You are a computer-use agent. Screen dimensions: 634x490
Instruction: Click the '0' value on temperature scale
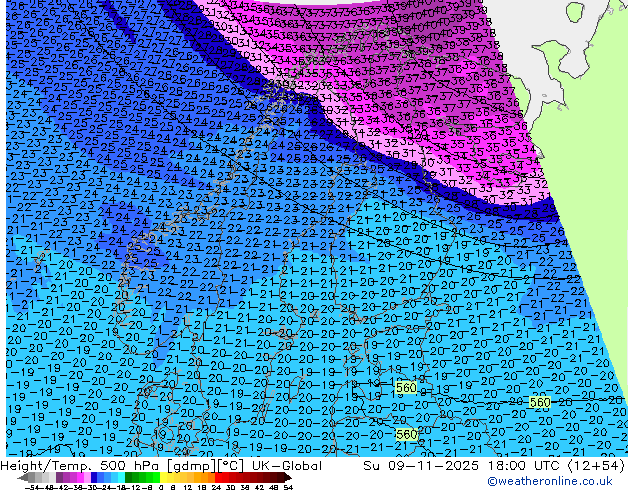coord(161,488)
